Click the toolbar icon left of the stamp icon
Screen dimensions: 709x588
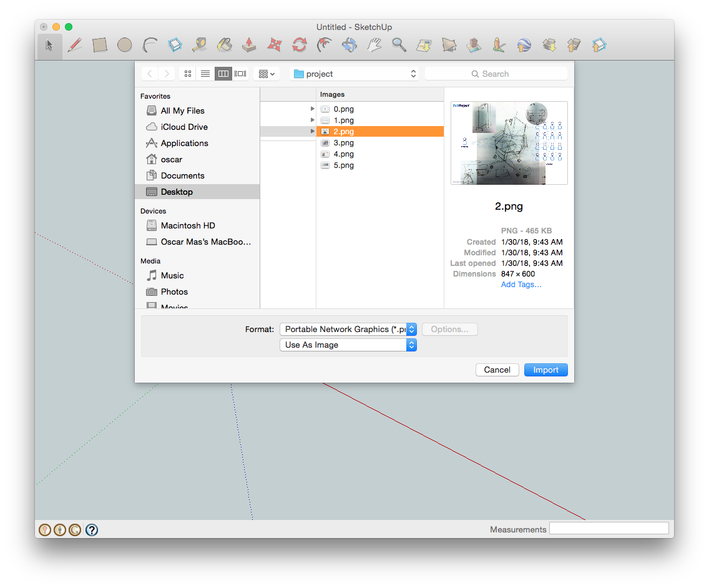(x=449, y=45)
